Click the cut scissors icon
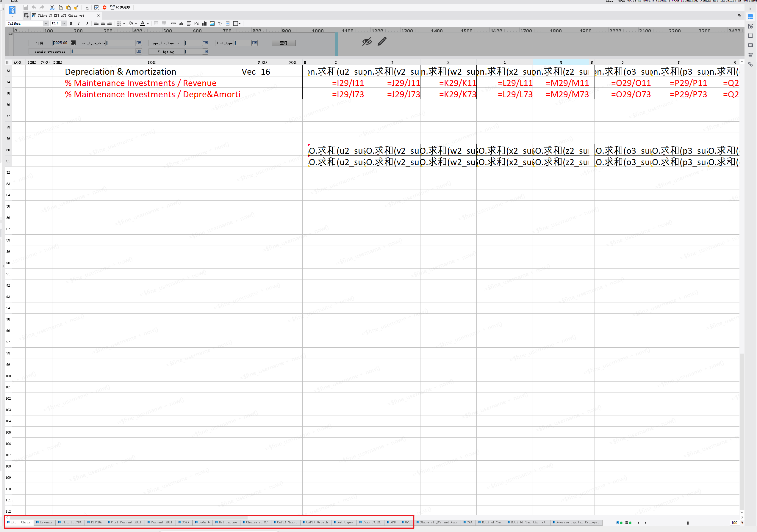 pyautogui.click(x=52, y=7)
